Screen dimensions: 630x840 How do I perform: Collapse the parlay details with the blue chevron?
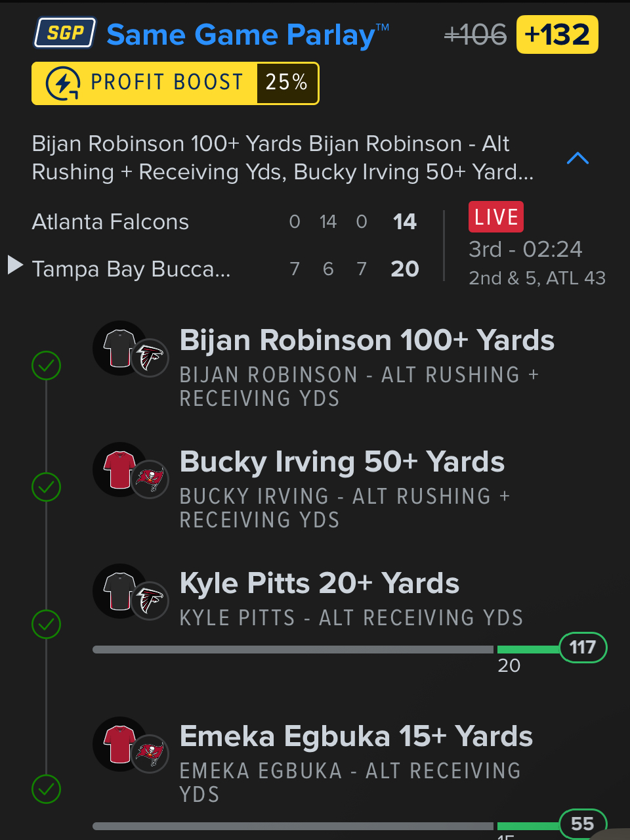click(x=577, y=158)
